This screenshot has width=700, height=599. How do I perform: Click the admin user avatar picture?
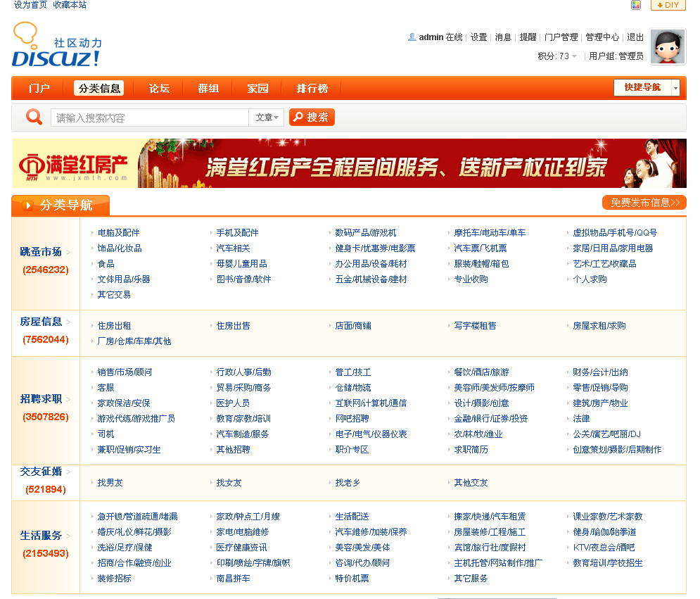[x=668, y=46]
